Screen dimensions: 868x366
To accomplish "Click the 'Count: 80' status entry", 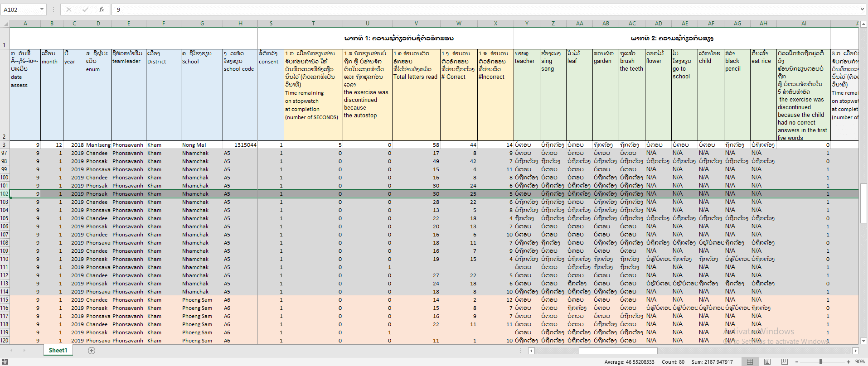I will (x=673, y=362).
